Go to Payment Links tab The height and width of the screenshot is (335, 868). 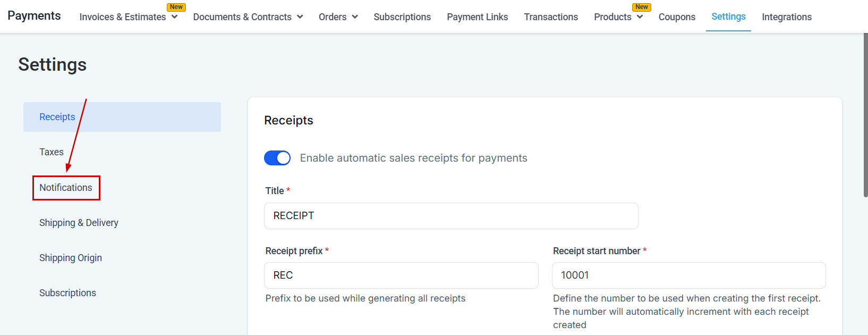click(x=477, y=17)
